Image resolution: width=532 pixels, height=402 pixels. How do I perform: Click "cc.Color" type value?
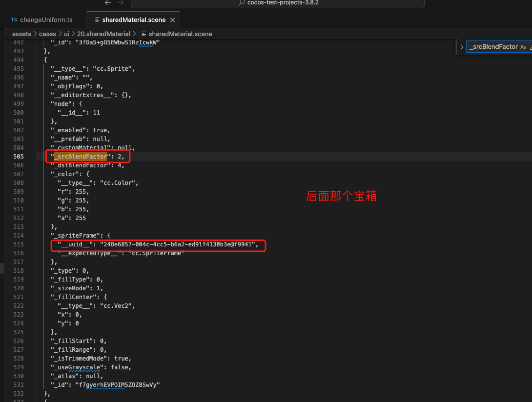click(x=118, y=183)
